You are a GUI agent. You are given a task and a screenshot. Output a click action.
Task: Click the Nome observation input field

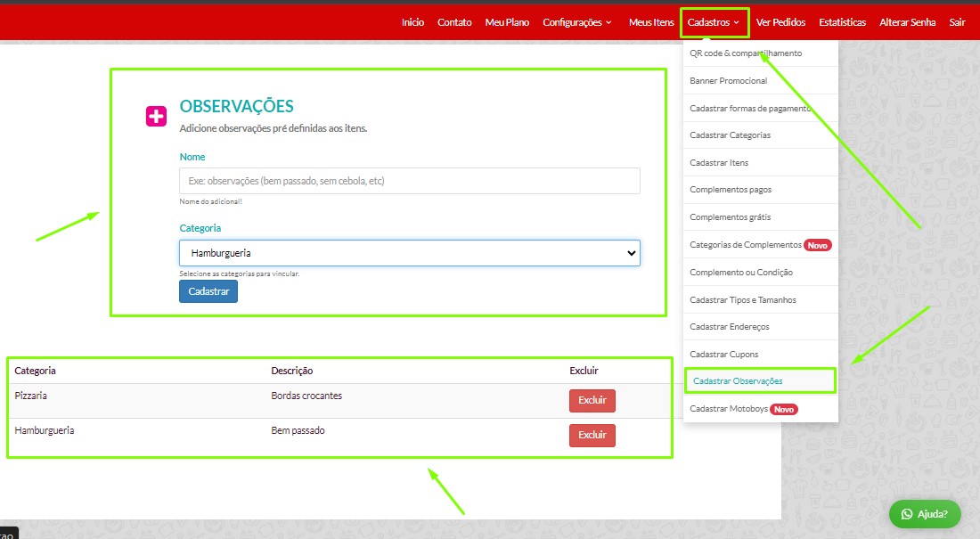[409, 181]
